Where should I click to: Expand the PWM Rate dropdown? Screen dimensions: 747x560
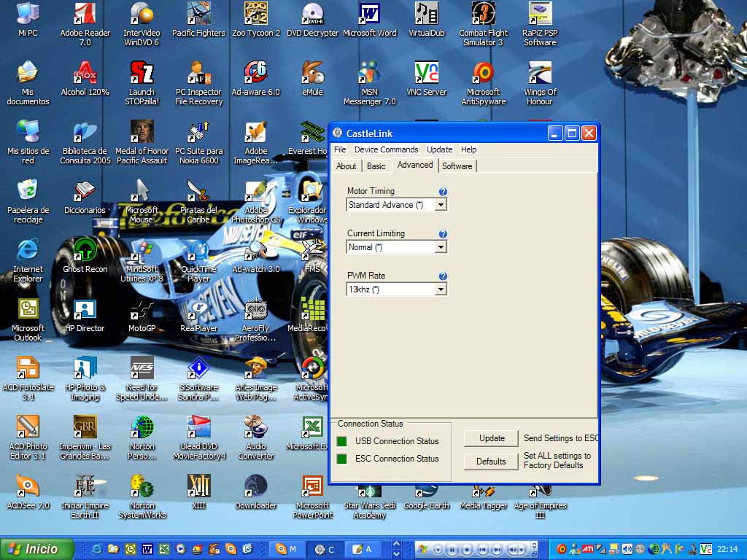click(x=440, y=290)
